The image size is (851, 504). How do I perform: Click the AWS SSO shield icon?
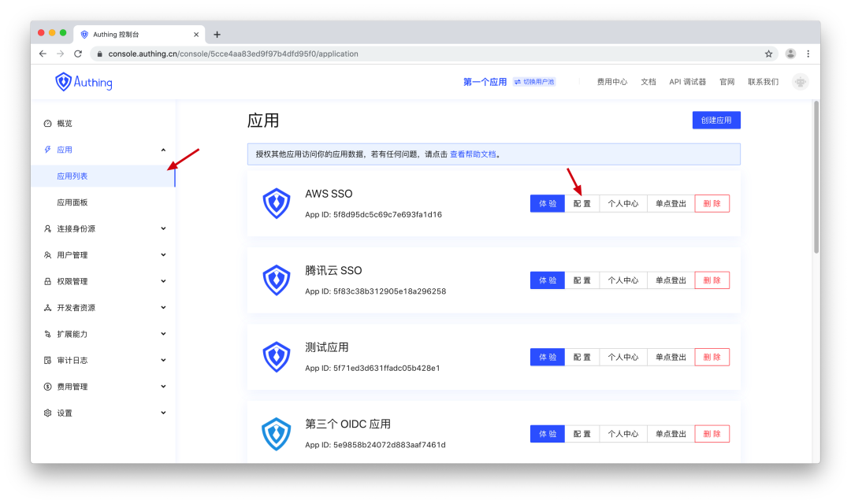pos(277,203)
